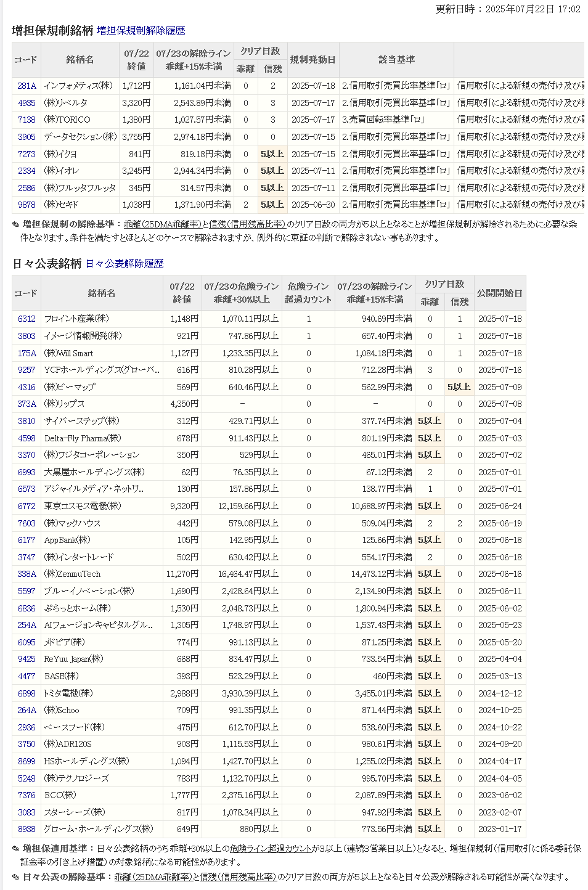Select the stock name (株)Schoo
588x890 pixels.
coord(62,710)
